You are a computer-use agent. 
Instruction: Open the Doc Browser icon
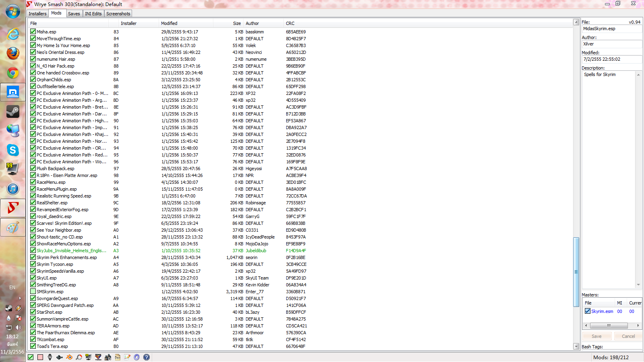(x=118, y=357)
